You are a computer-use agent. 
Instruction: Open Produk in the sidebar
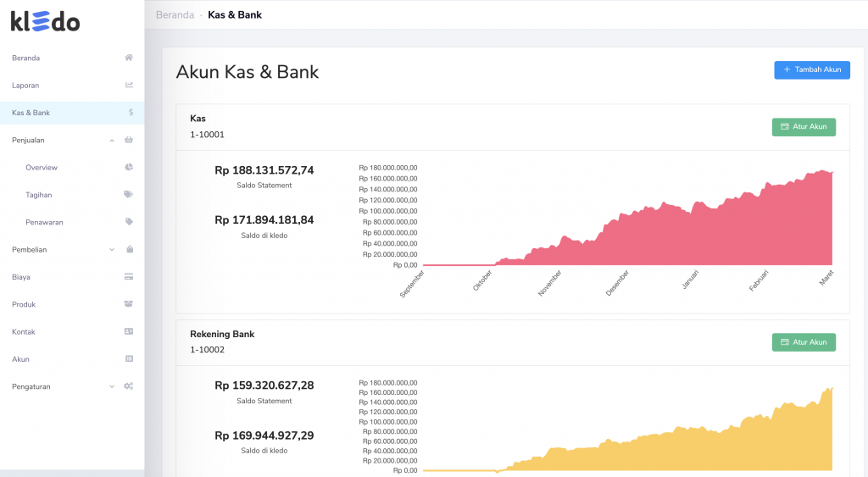[72, 304]
